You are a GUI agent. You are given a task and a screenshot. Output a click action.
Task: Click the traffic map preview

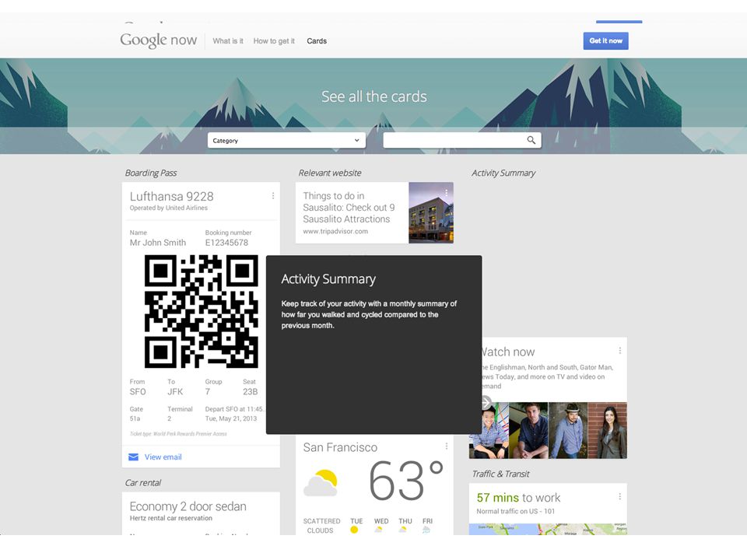point(548,529)
